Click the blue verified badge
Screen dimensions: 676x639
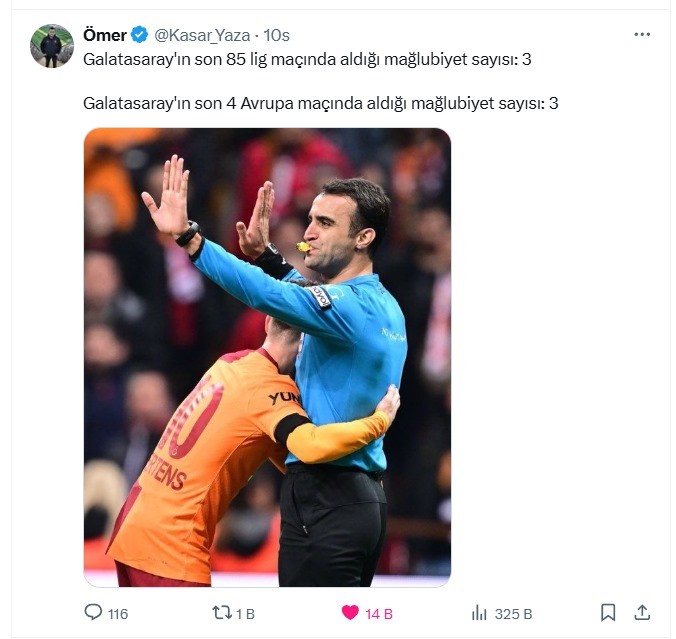(x=139, y=35)
